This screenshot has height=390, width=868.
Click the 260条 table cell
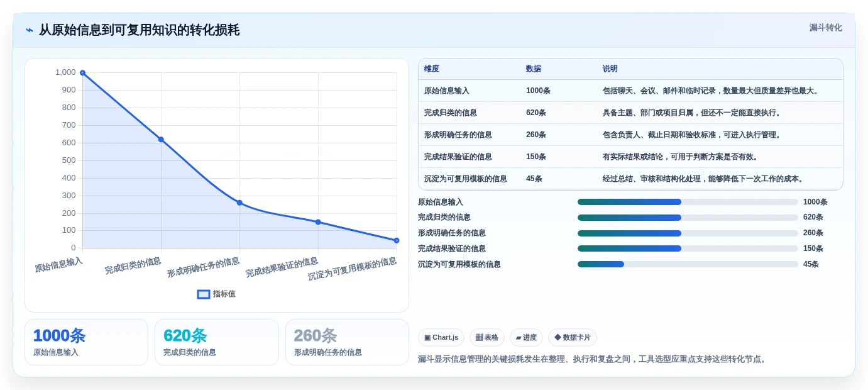coord(536,135)
